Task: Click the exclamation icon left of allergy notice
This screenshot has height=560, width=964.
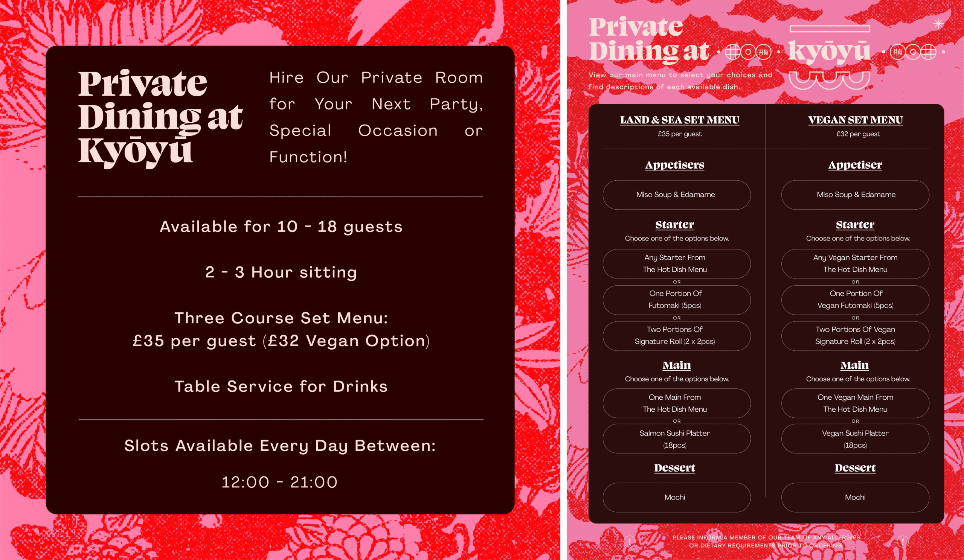Action: [x=630, y=541]
